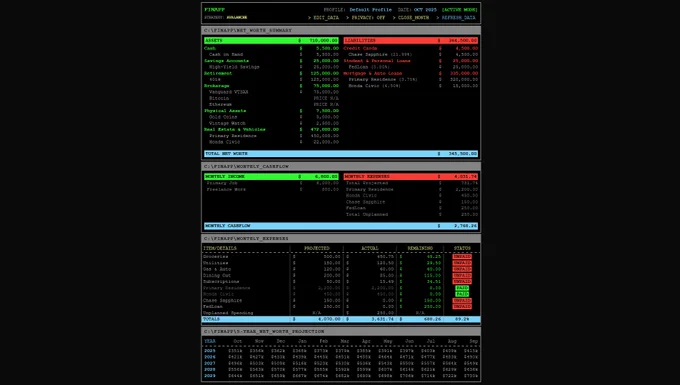Click the strategy value beside STRATEGY

pyautogui.click(x=237, y=18)
